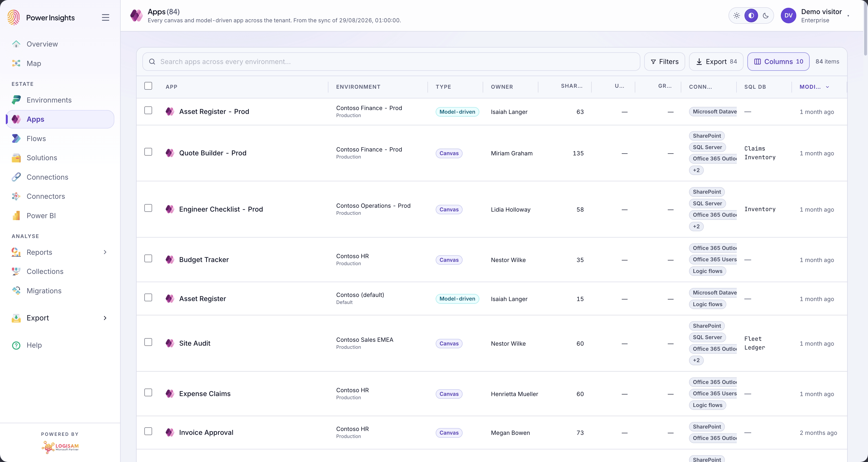Screen dimensions: 868x462
Task: Check the Contoso (default) Asset Register row
Action: (x=148, y=297)
